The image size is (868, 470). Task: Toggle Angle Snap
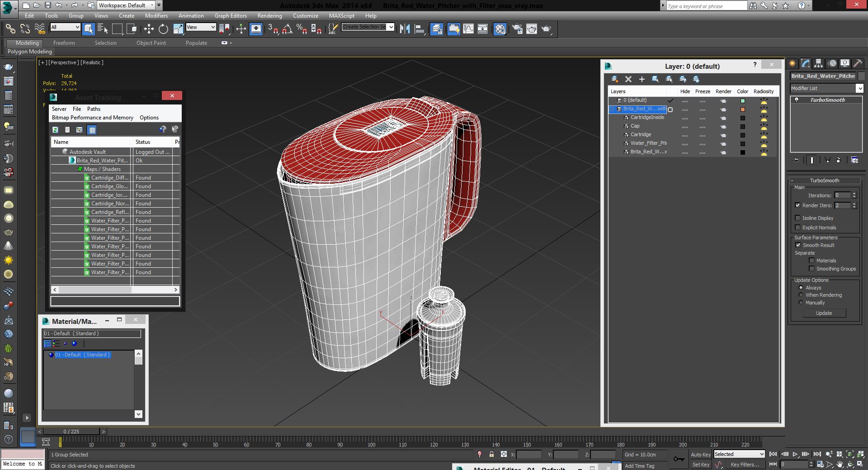coord(287,29)
